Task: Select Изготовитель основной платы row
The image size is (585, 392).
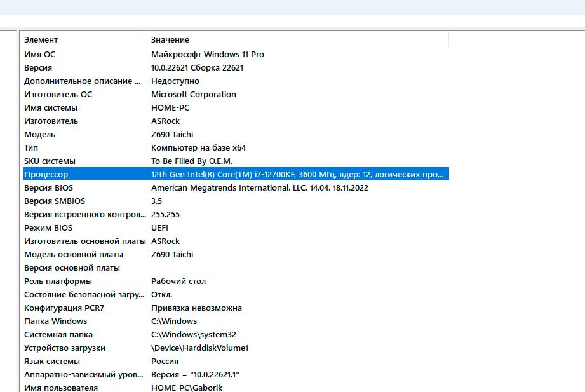Action: tap(84, 241)
